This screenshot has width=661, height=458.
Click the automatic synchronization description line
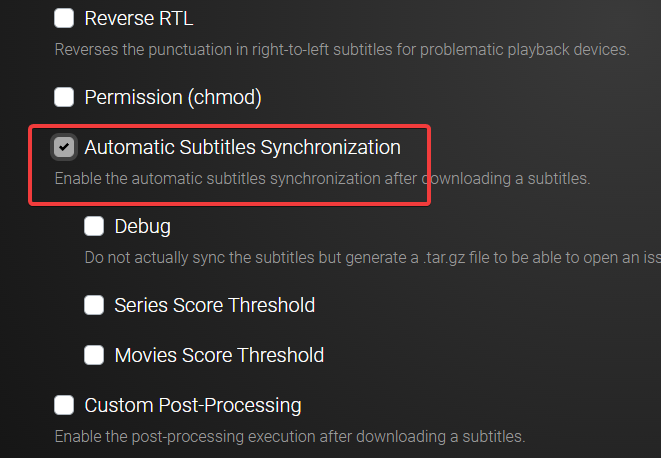coord(322,179)
